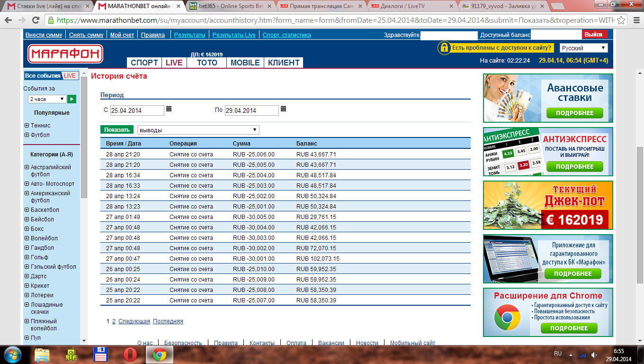Expand the Волейбол category
Viewport: 644px width, 364px height.
(27, 238)
